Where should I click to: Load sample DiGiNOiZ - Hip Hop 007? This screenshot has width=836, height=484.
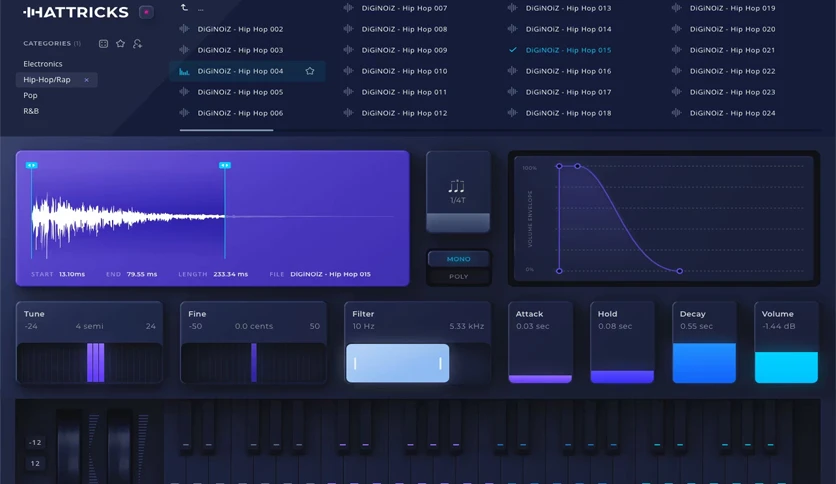[x=405, y=8]
